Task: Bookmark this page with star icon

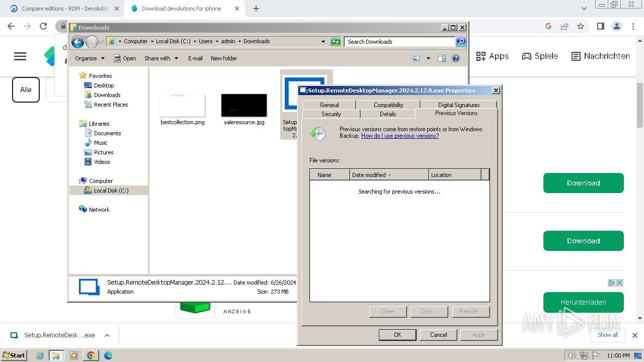Action: (x=581, y=26)
